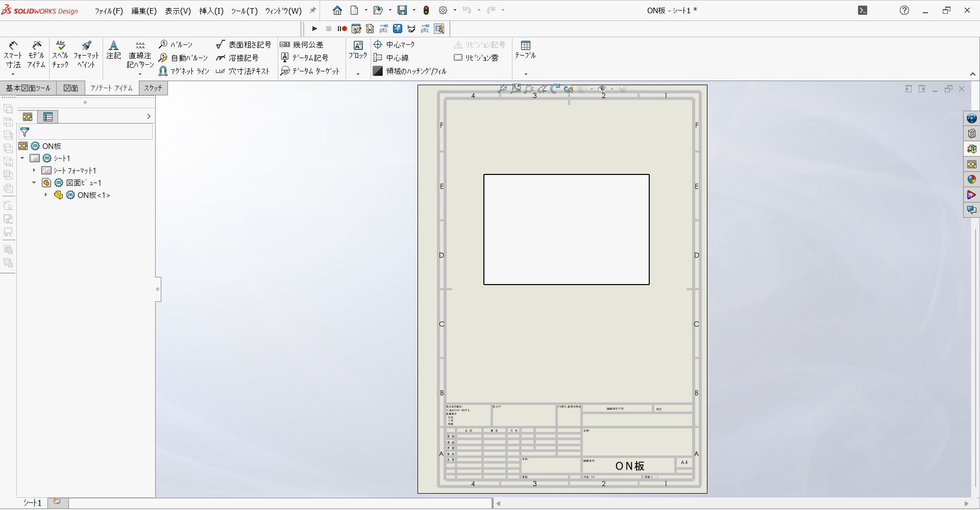Open the 挿入(I) menu
This screenshot has height=510, width=980.
pyautogui.click(x=211, y=11)
